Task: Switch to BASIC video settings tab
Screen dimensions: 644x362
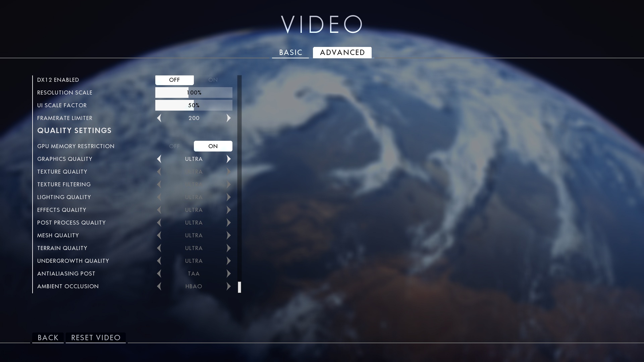Action: [290, 52]
